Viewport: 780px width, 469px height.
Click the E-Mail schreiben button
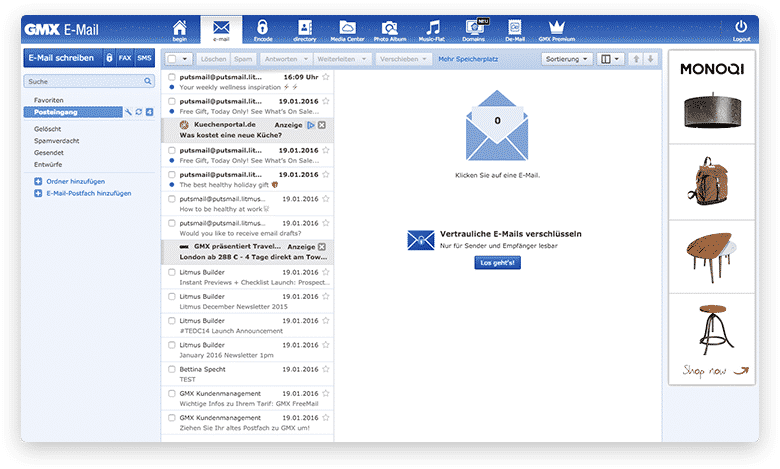(x=63, y=60)
